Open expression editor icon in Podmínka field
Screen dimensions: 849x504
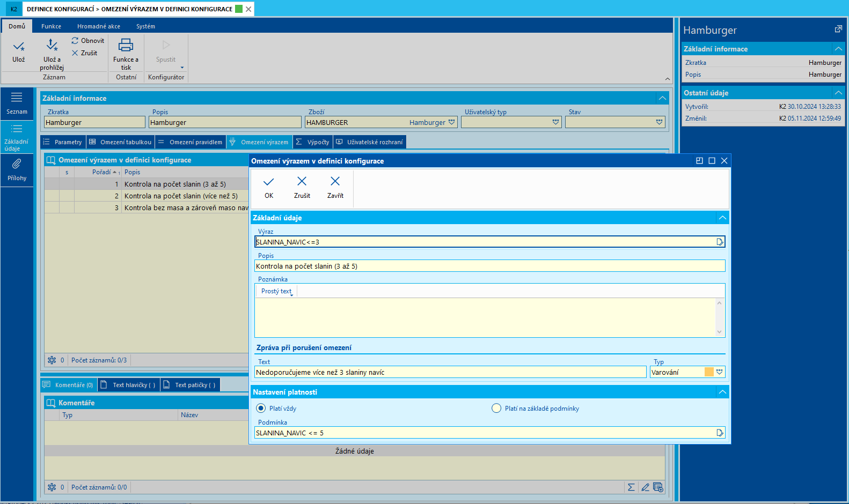720,433
